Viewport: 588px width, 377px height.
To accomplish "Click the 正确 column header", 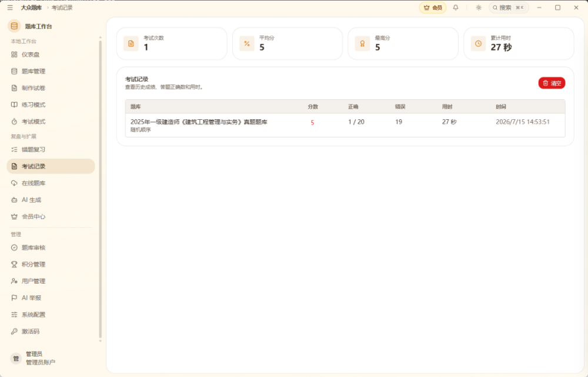I will tap(353, 107).
